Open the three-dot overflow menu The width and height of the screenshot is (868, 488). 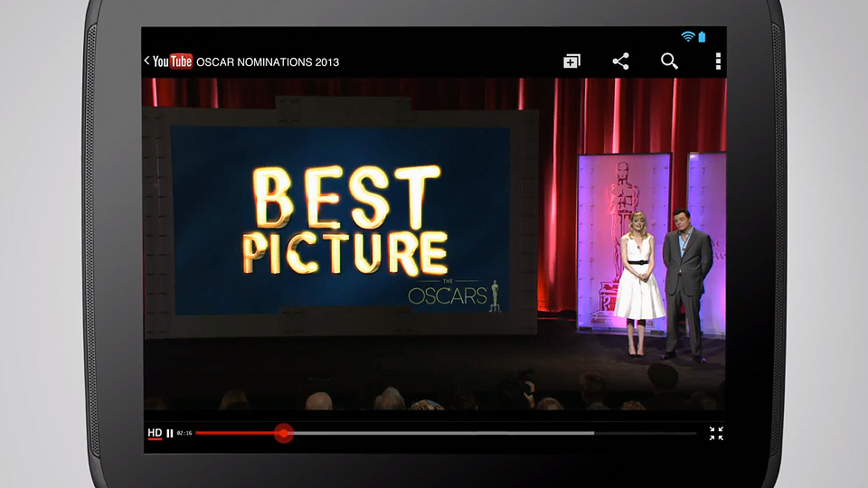point(718,61)
